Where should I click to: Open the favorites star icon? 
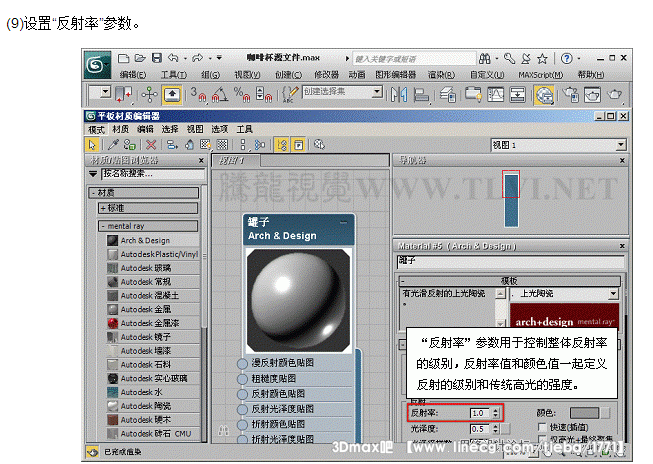click(x=542, y=59)
